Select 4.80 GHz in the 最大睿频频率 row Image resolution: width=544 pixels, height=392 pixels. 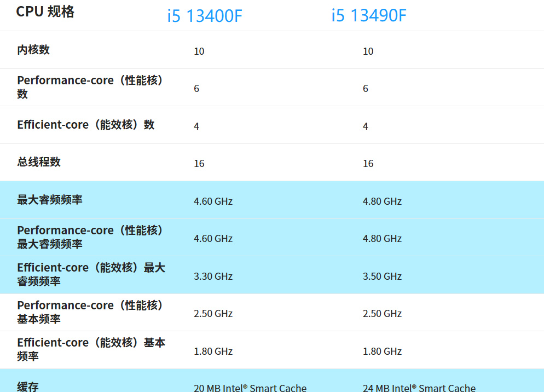382,201
